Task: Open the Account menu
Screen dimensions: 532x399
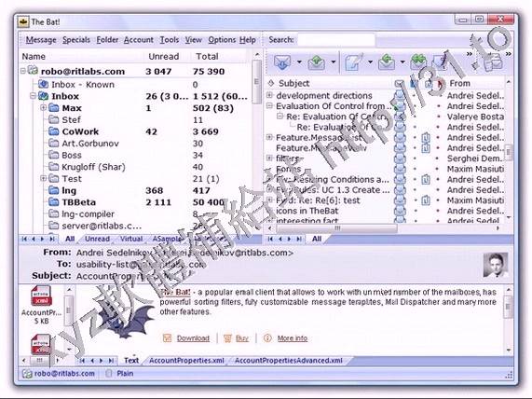Action: (139, 40)
